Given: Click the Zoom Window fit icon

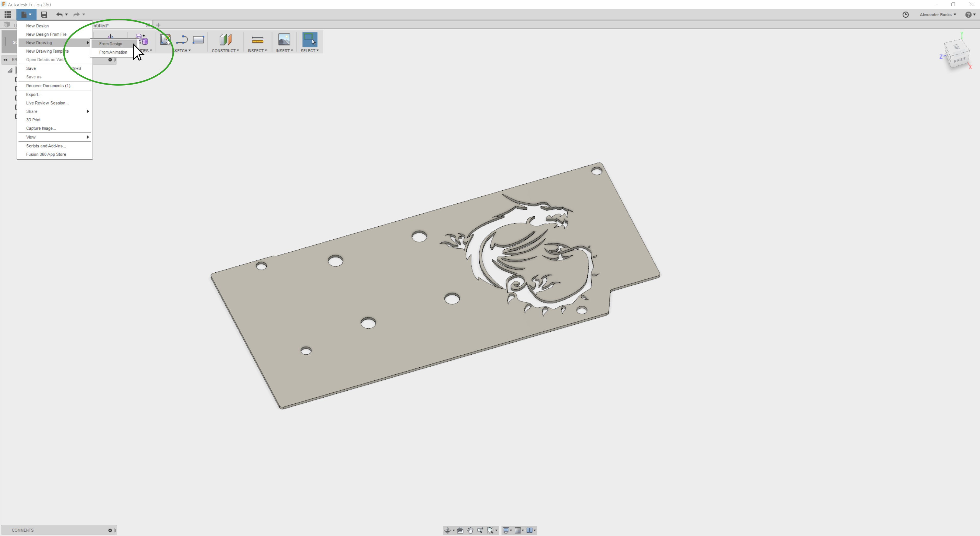Looking at the screenshot, I should [490, 530].
